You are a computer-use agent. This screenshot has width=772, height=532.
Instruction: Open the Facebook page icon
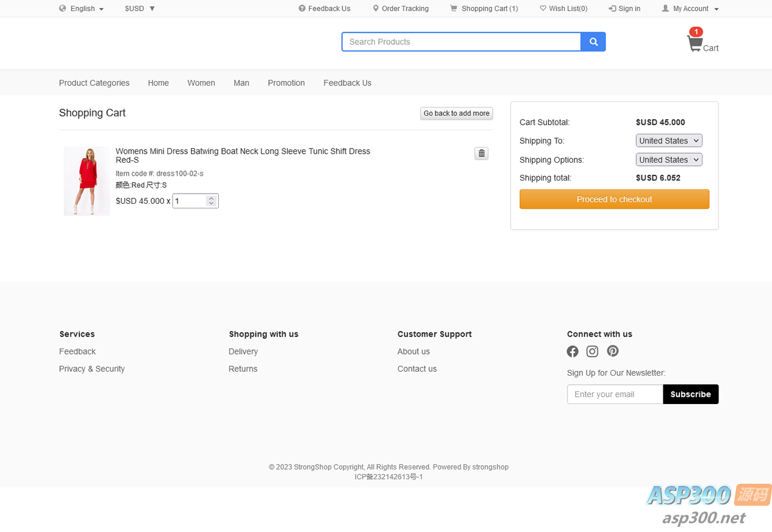[x=573, y=351]
